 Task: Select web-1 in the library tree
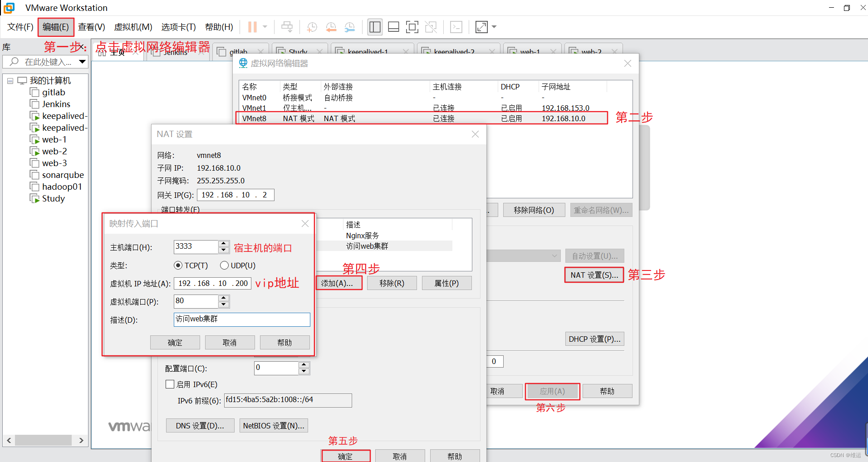(54, 140)
